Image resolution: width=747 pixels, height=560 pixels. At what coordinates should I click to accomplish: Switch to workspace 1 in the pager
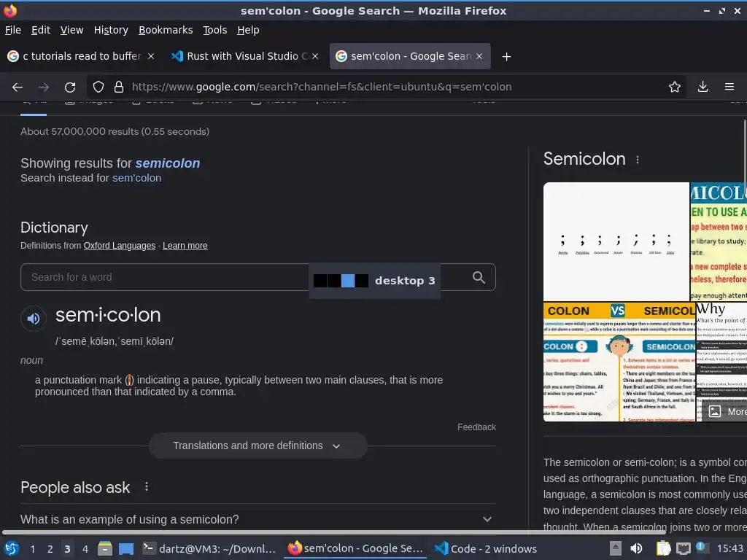pos(32,549)
